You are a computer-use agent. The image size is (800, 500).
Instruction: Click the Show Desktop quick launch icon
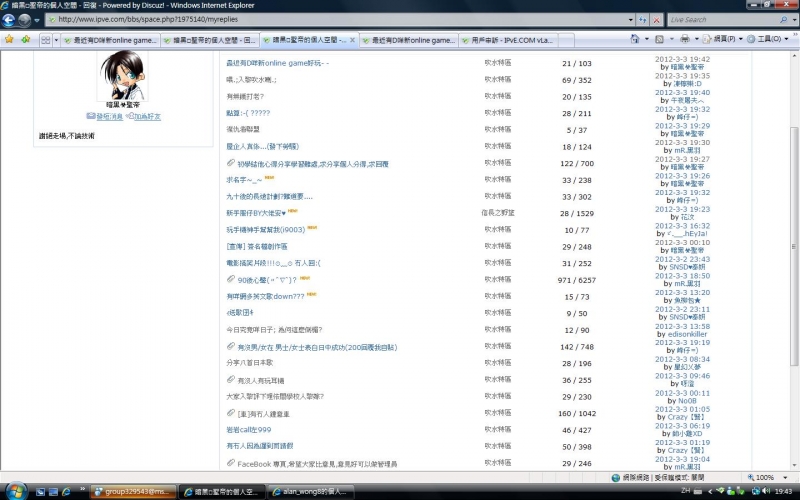40,492
